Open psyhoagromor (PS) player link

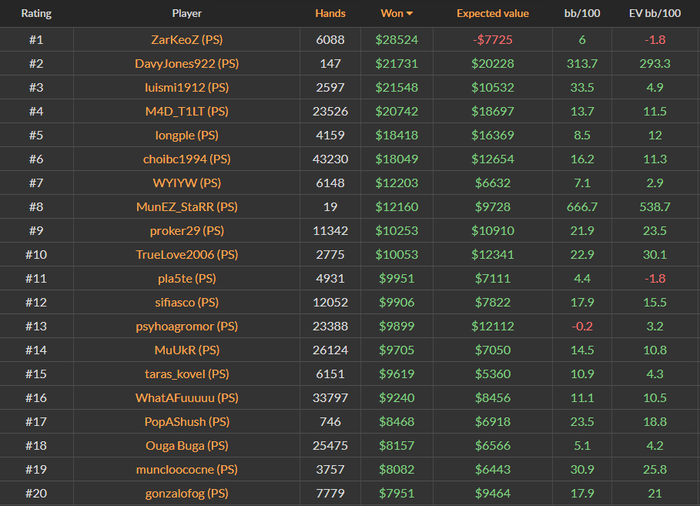[186, 326]
